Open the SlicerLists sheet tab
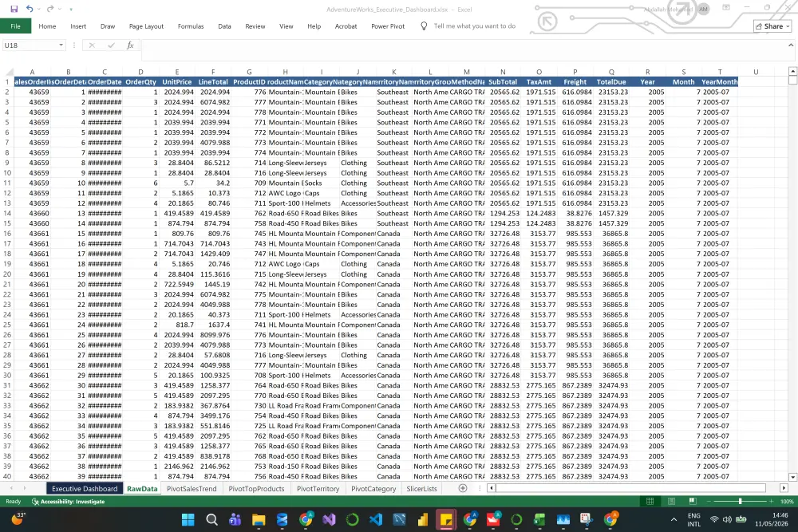 coord(421,489)
